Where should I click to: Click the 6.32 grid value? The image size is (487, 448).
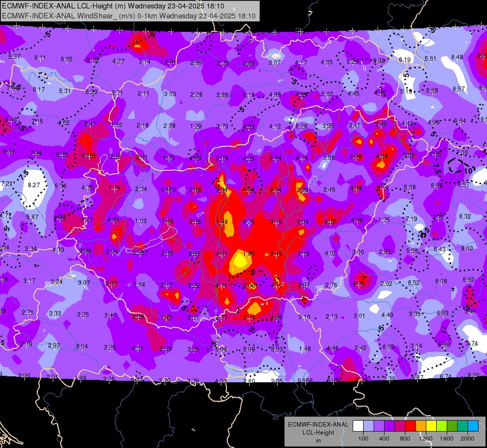pyautogui.click(x=465, y=217)
